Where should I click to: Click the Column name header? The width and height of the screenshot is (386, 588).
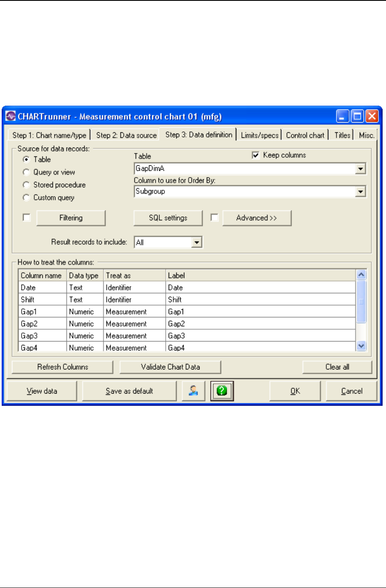click(42, 276)
